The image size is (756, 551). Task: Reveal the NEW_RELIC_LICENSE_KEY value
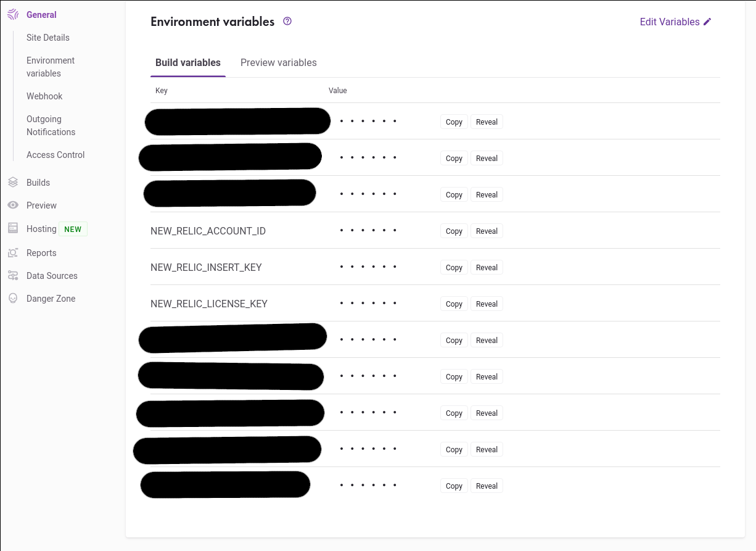[x=487, y=304]
